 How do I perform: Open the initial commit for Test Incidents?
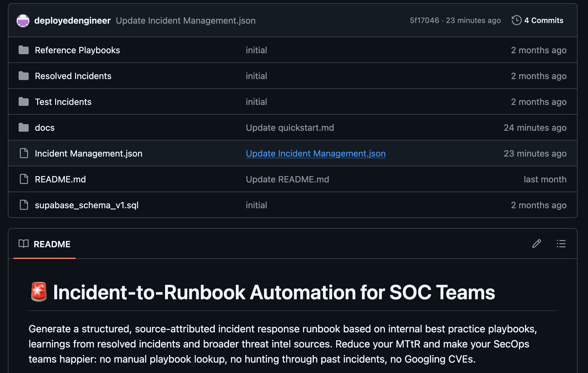[257, 102]
